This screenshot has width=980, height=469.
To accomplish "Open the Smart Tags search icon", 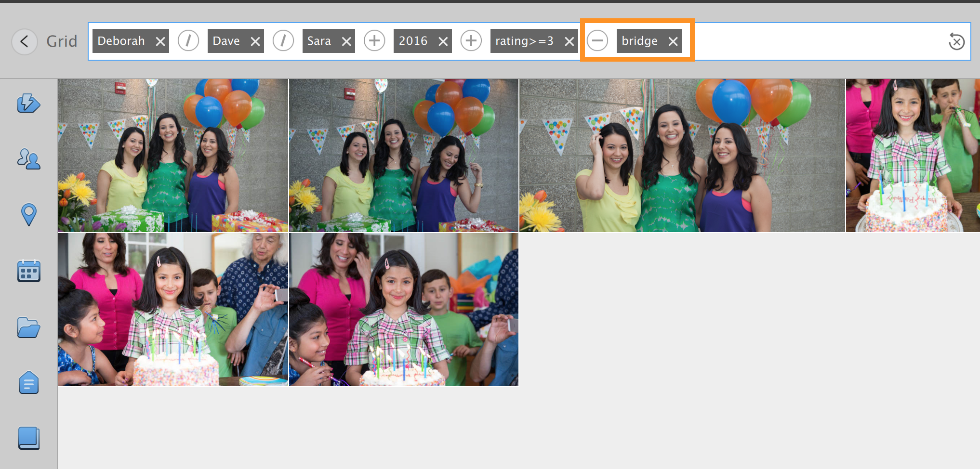I will [28, 103].
